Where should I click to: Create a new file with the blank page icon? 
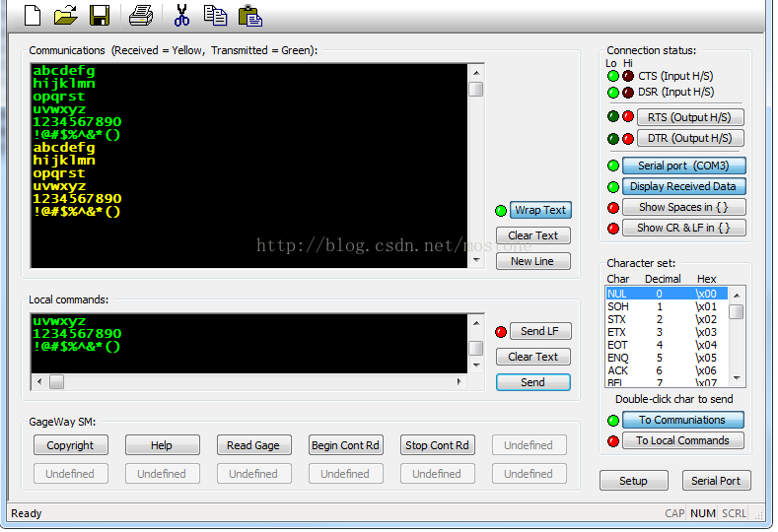[33, 15]
